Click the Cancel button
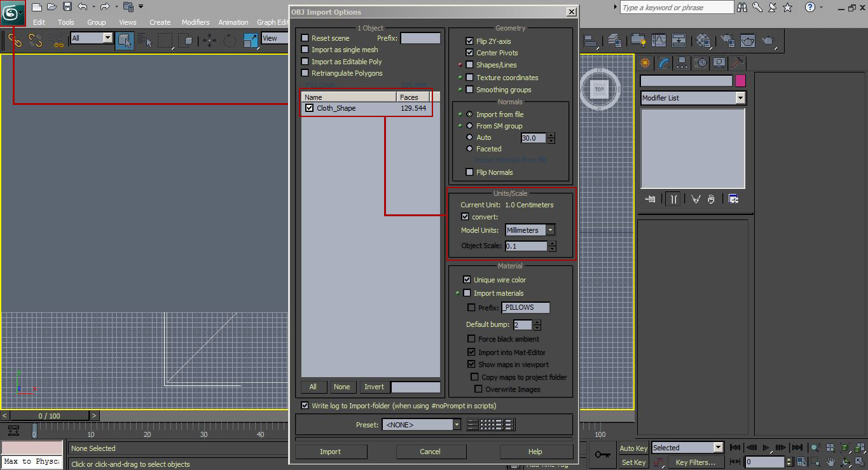The height and width of the screenshot is (470, 868). [431, 452]
